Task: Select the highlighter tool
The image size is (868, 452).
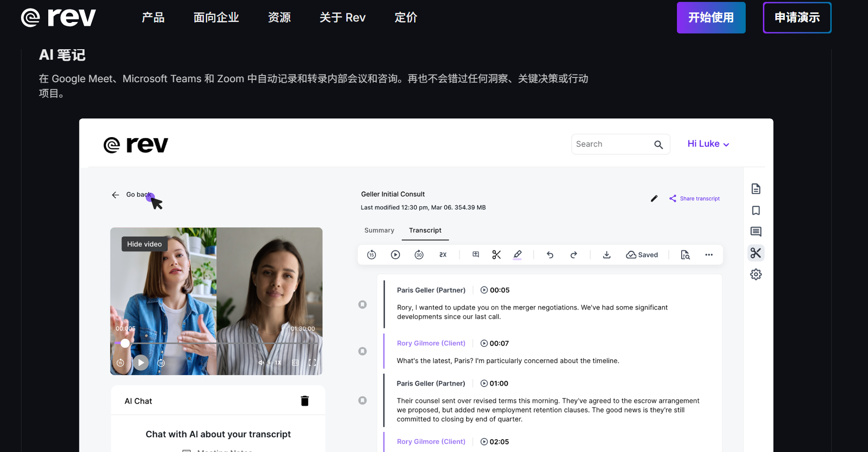Action: pyautogui.click(x=517, y=255)
